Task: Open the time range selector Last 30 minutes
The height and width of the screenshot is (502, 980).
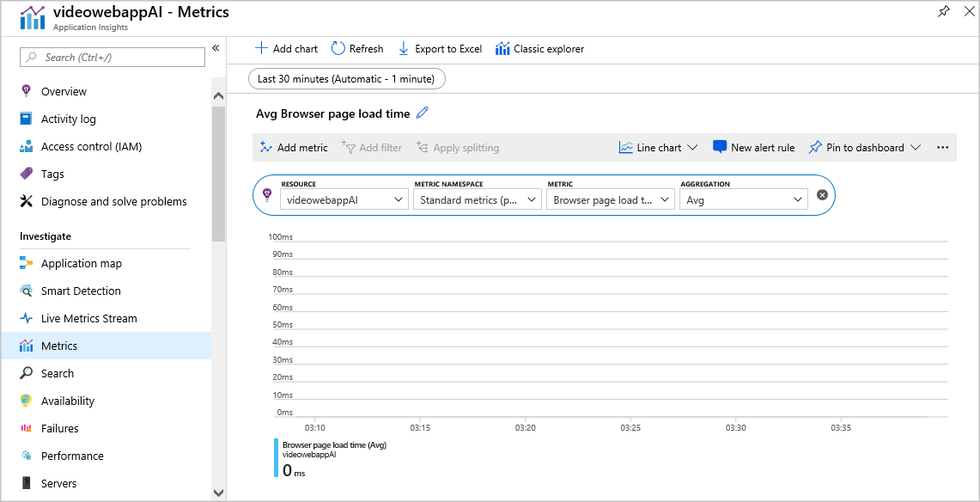Action: pos(347,79)
